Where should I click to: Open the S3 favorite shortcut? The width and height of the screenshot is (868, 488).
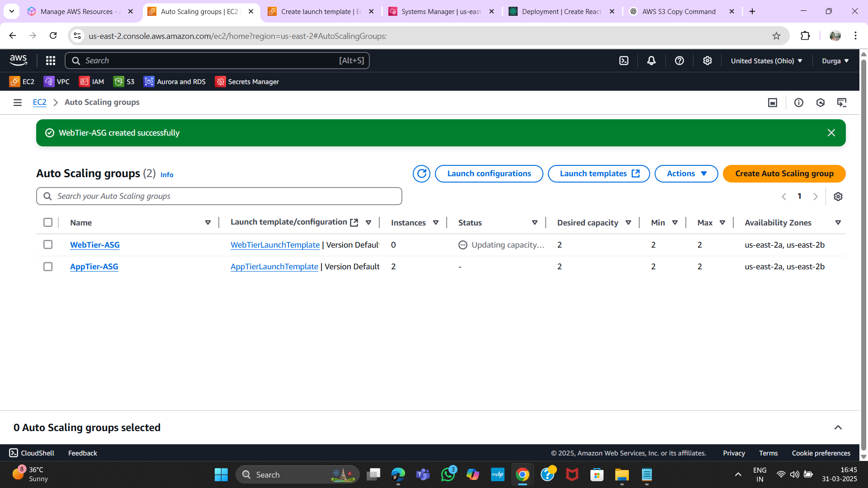(124, 82)
